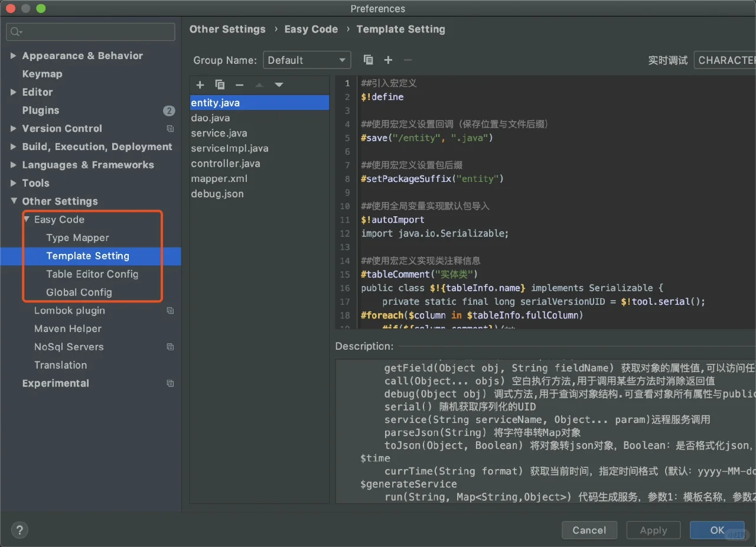Confirm the dialog with the OK button
756x547 pixels.
tap(717, 530)
